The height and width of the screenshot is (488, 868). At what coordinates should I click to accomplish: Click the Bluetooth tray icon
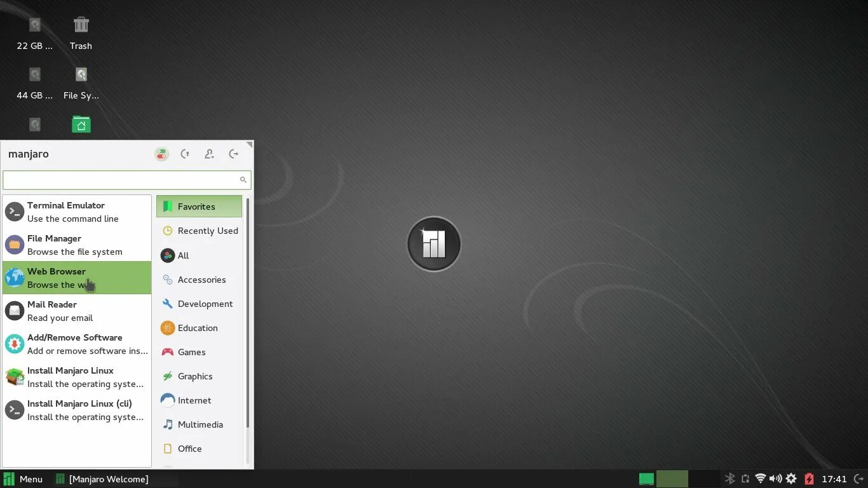[x=730, y=479]
